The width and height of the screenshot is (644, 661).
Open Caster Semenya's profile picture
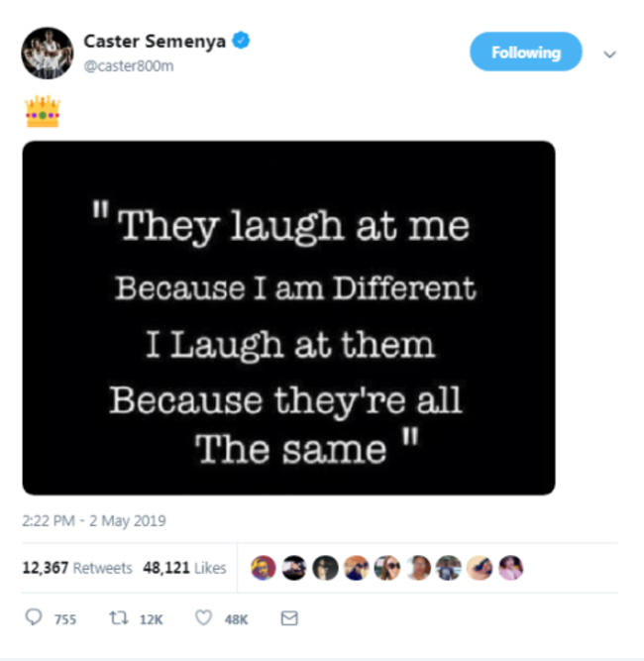tap(47, 53)
